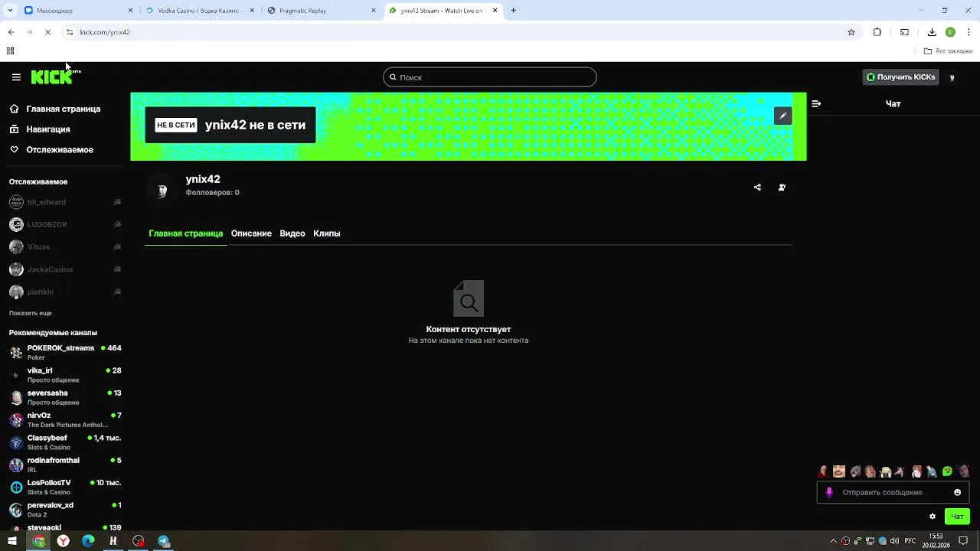Toggle notifications for piattkin channel
This screenshot has width=980, height=551.
click(x=117, y=292)
